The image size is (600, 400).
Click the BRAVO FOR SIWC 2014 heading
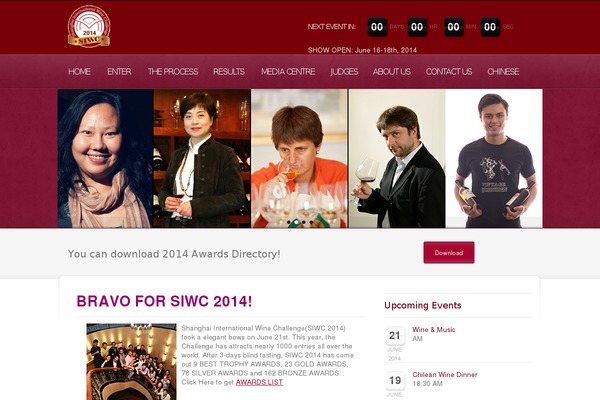(165, 301)
